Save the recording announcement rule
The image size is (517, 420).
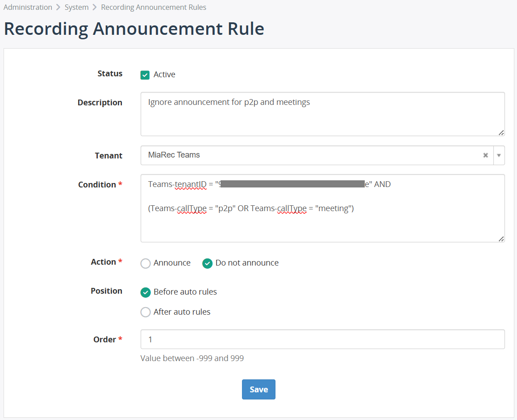tap(258, 389)
